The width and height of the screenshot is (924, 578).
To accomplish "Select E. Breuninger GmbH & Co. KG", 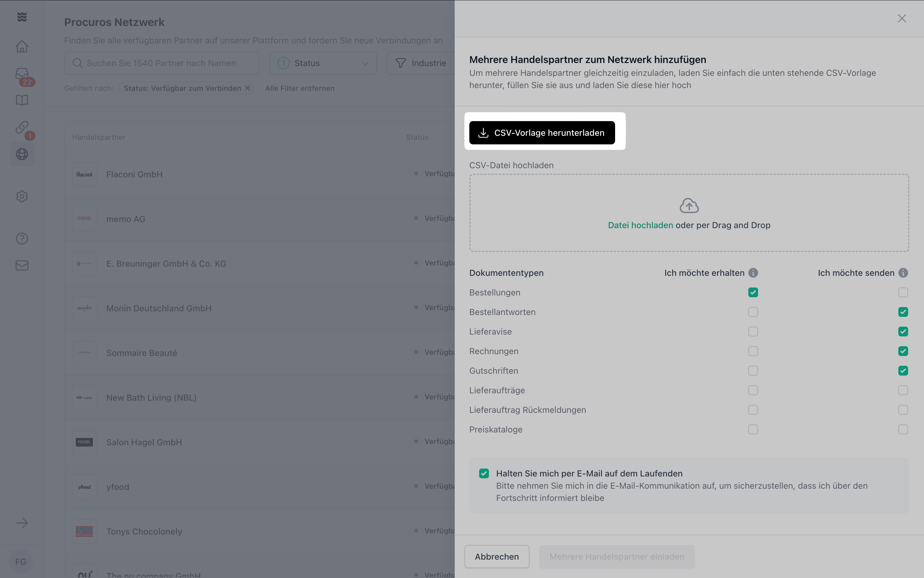I will click(166, 264).
